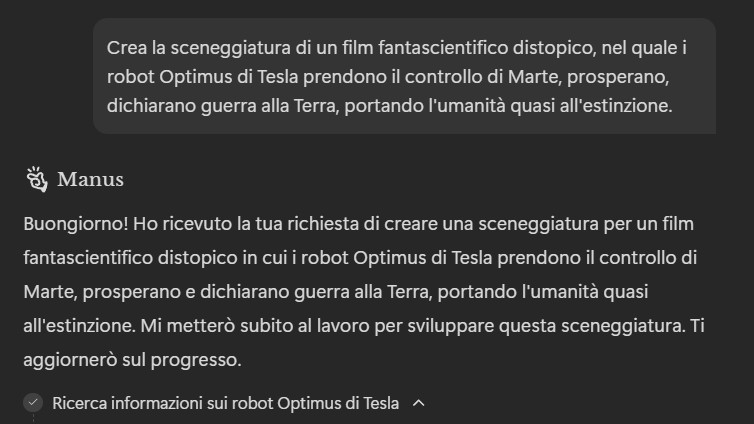The width and height of the screenshot is (754, 424).
Task: Click the Manus agent name label
Action: coord(90,180)
